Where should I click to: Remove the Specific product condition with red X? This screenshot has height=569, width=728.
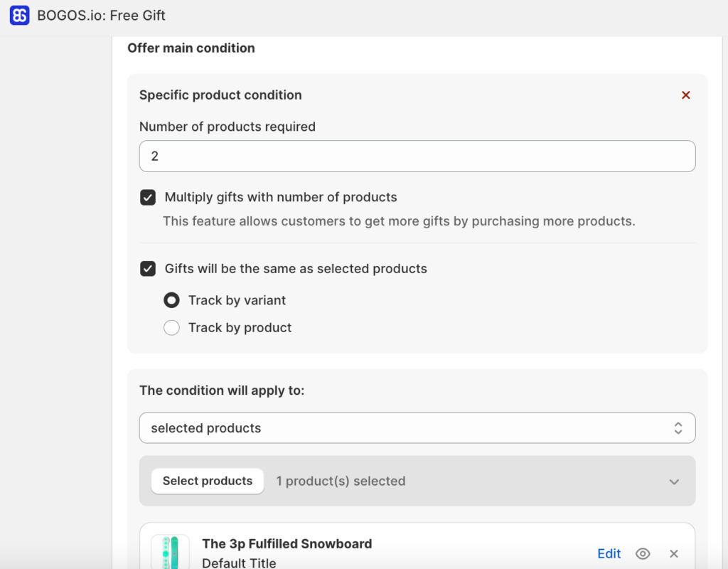click(x=686, y=95)
